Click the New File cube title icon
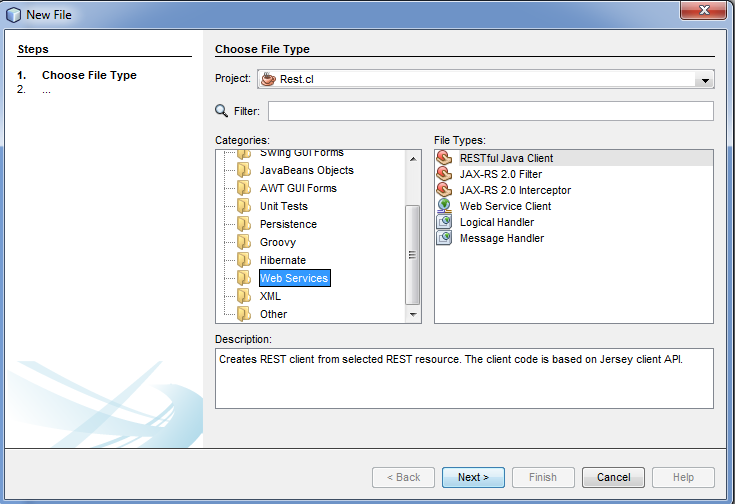The image size is (735, 504). [14, 15]
